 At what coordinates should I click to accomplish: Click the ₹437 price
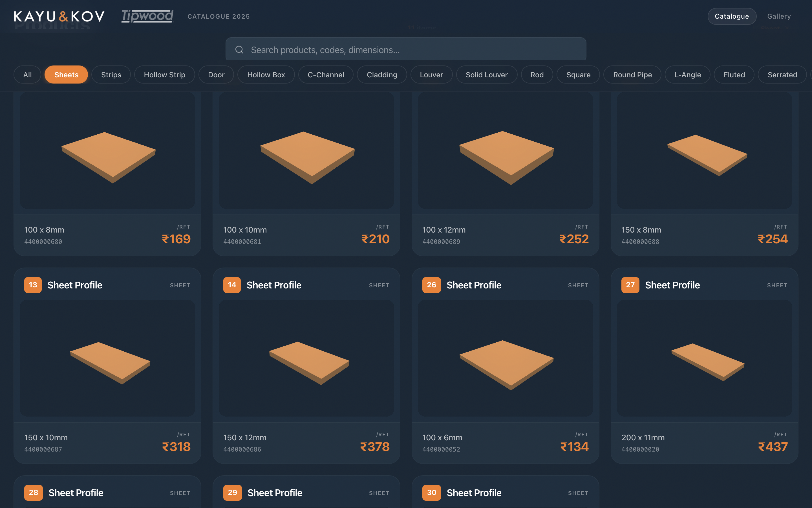pyautogui.click(x=773, y=446)
